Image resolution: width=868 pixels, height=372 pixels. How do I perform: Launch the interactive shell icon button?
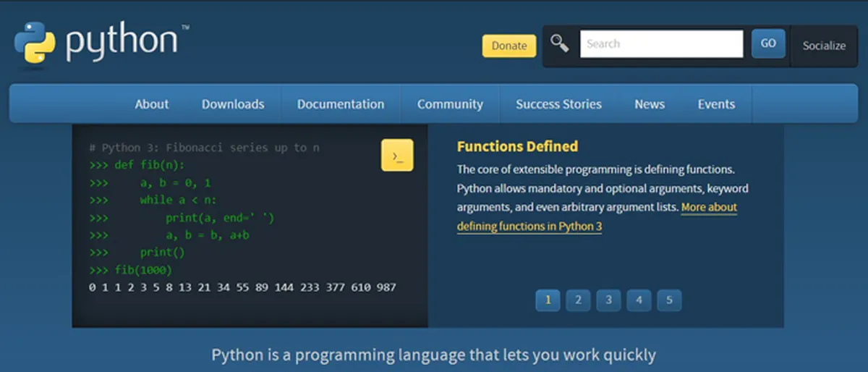click(397, 155)
